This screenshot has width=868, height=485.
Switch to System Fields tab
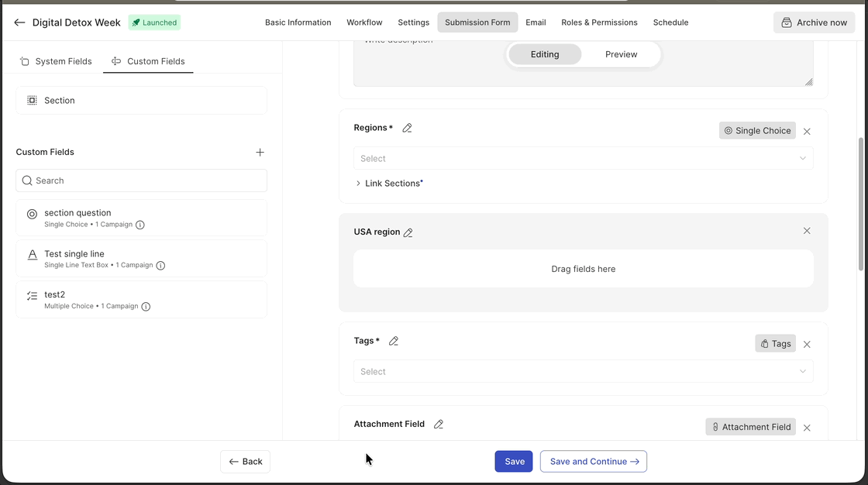point(56,61)
